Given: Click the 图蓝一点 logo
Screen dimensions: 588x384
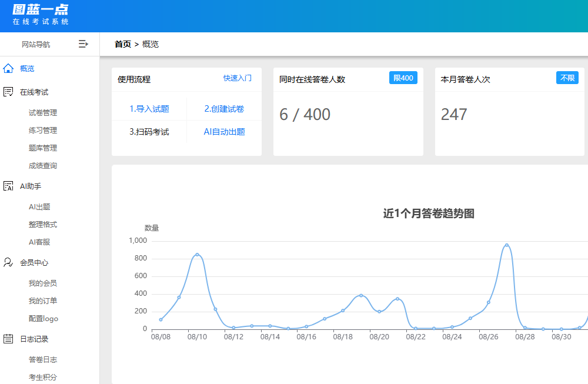Looking at the screenshot, I should pyautogui.click(x=41, y=15).
